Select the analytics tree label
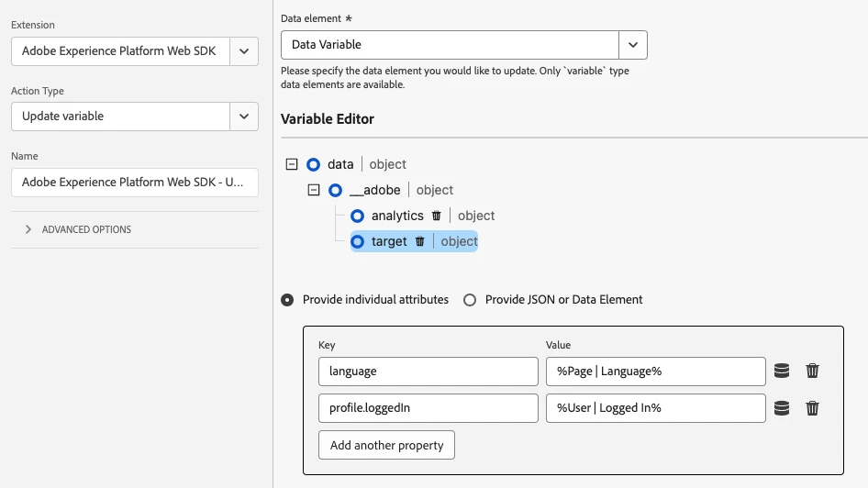This screenshot has height=488, width=868. [397, 216]
